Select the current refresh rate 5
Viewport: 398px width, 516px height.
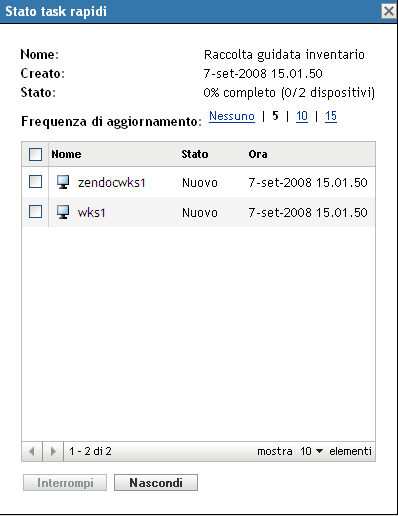click(x=275, y=116)
